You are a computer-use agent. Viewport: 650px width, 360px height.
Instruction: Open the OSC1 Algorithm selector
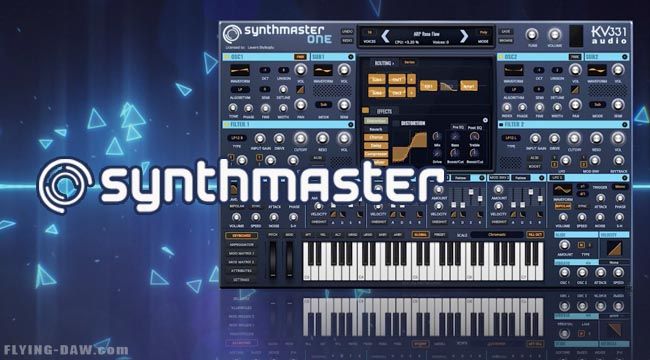[240, 90]
